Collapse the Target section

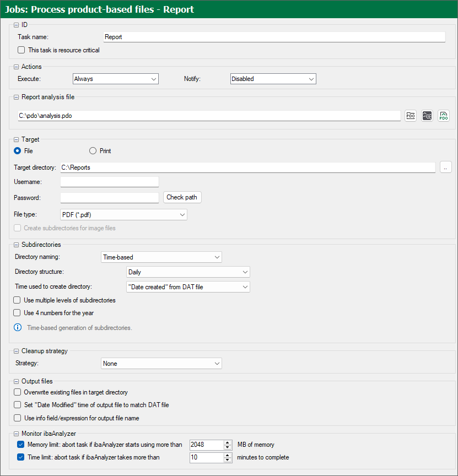coord(17,140)
